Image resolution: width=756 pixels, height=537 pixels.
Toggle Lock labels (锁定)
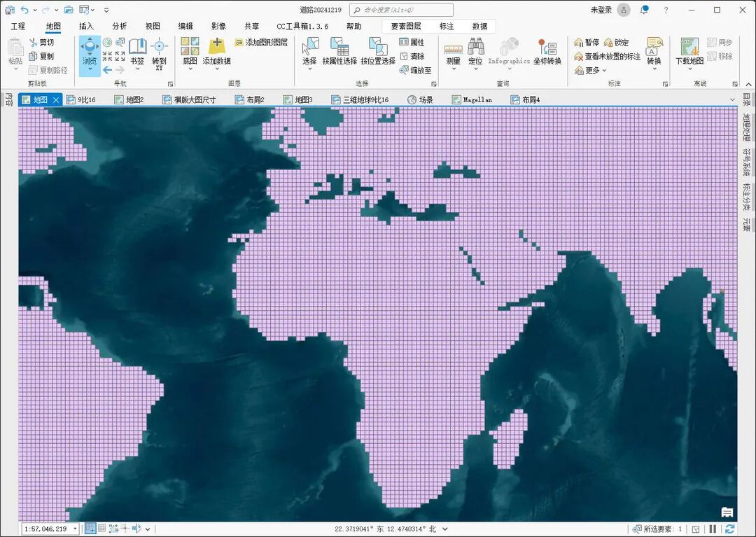616,43
